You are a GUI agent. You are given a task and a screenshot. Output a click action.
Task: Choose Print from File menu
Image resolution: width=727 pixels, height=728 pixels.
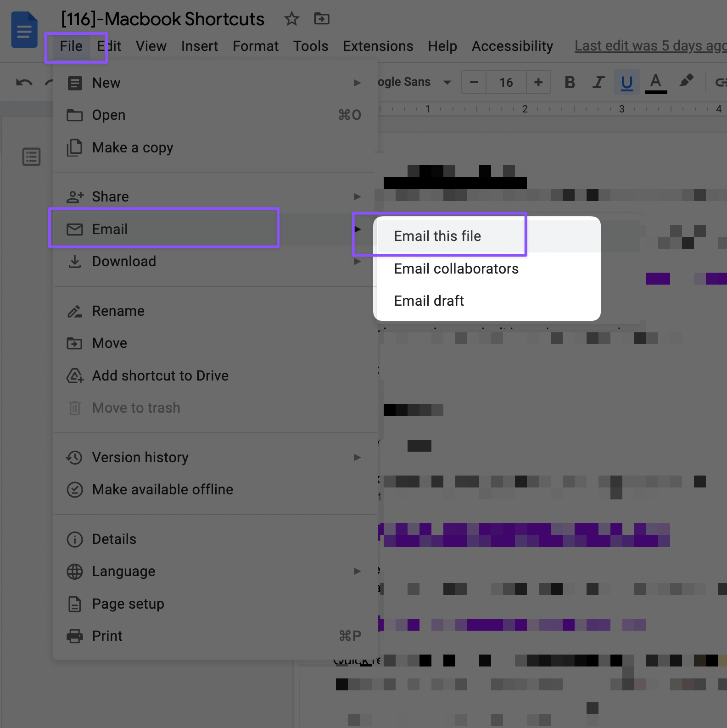(215, 636)
